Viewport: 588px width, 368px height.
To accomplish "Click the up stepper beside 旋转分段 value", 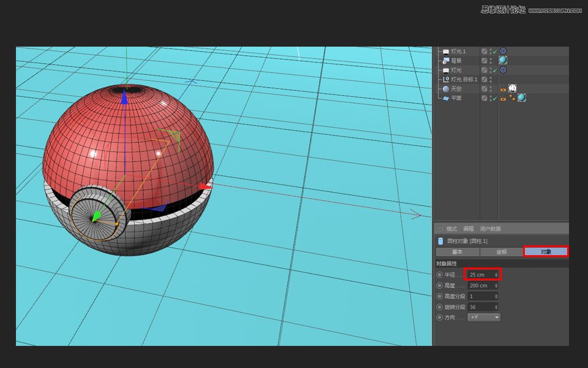I will click(x=496, y=305).
